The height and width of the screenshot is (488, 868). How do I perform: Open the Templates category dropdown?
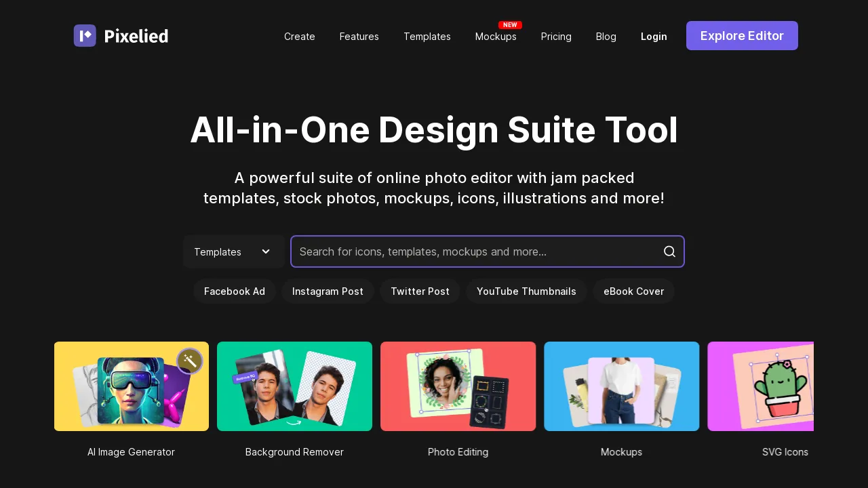(234, 251)
